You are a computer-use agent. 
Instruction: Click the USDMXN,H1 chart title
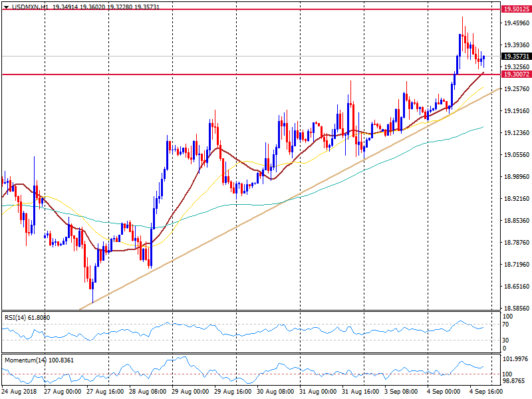tap(29, 5)
